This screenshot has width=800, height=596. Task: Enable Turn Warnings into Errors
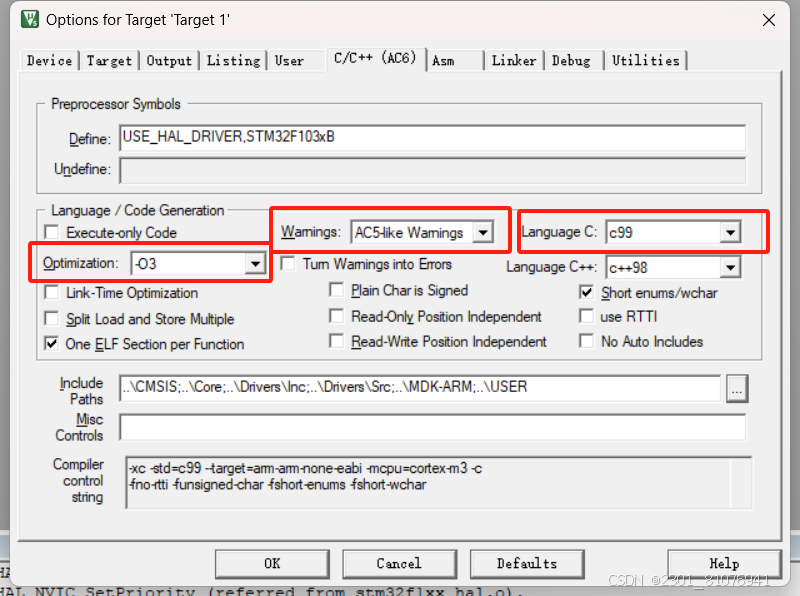pyautogui.click(x=288, y=264)
